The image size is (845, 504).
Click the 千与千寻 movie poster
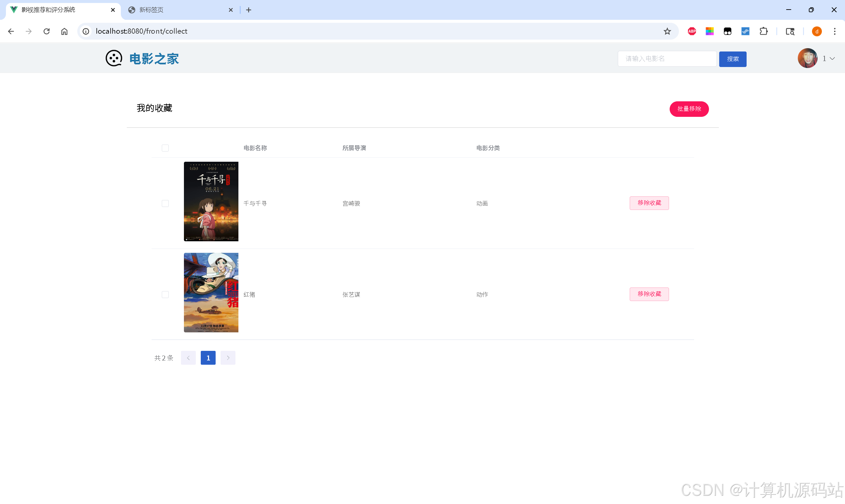211,201
